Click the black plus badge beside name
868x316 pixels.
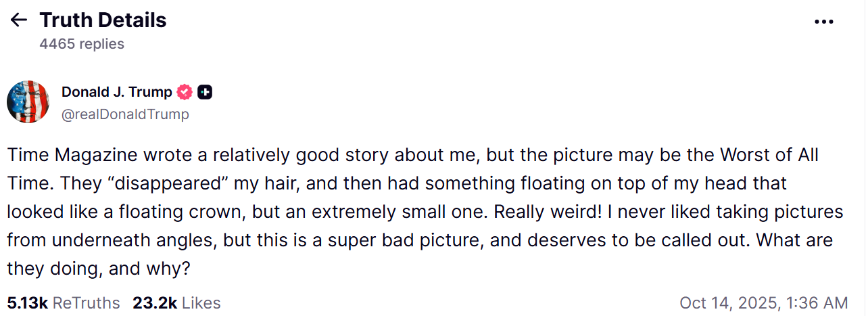[205, 92]
